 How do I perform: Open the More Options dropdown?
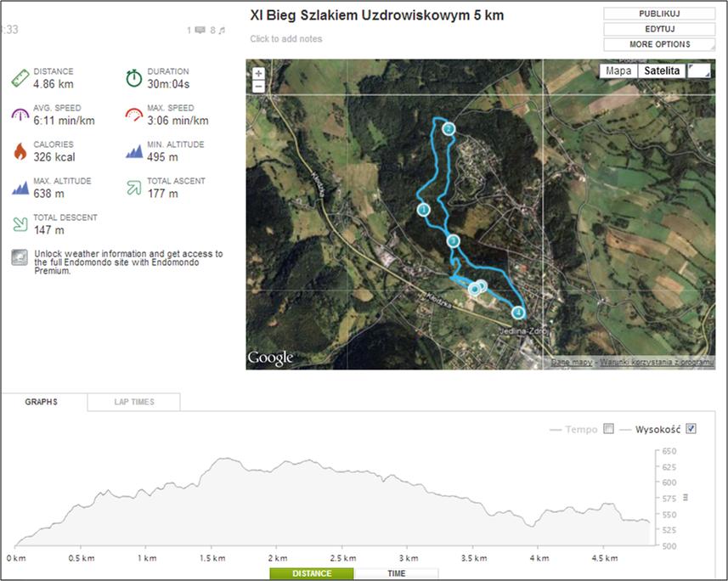[659, 44]
